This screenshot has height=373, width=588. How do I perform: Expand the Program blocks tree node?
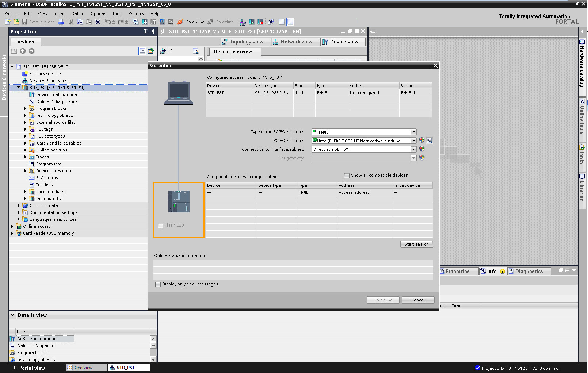[25, 108]
